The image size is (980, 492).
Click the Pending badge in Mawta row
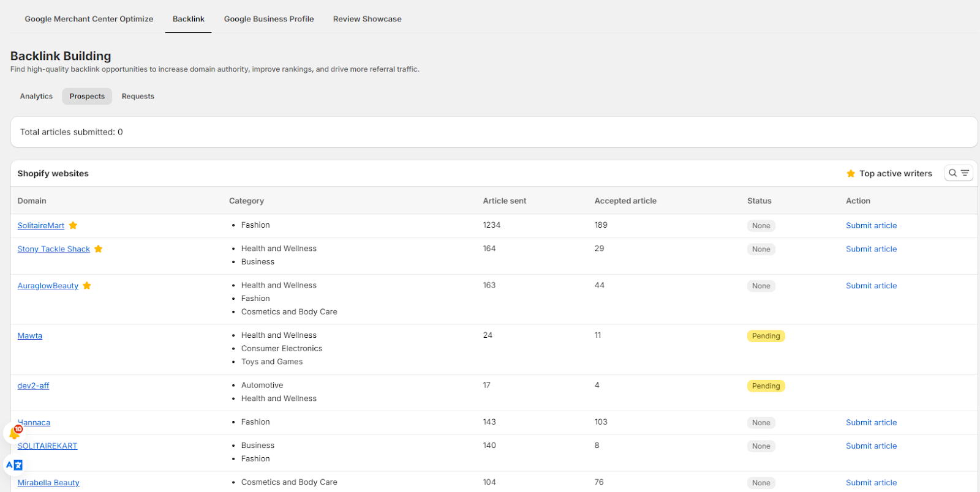click(x=766, y=336)
